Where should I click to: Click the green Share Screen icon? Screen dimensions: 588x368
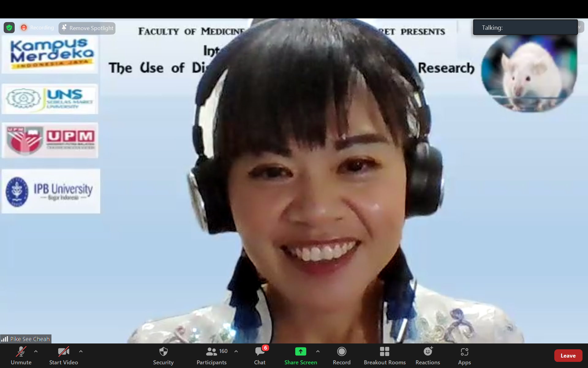[300, 351]
